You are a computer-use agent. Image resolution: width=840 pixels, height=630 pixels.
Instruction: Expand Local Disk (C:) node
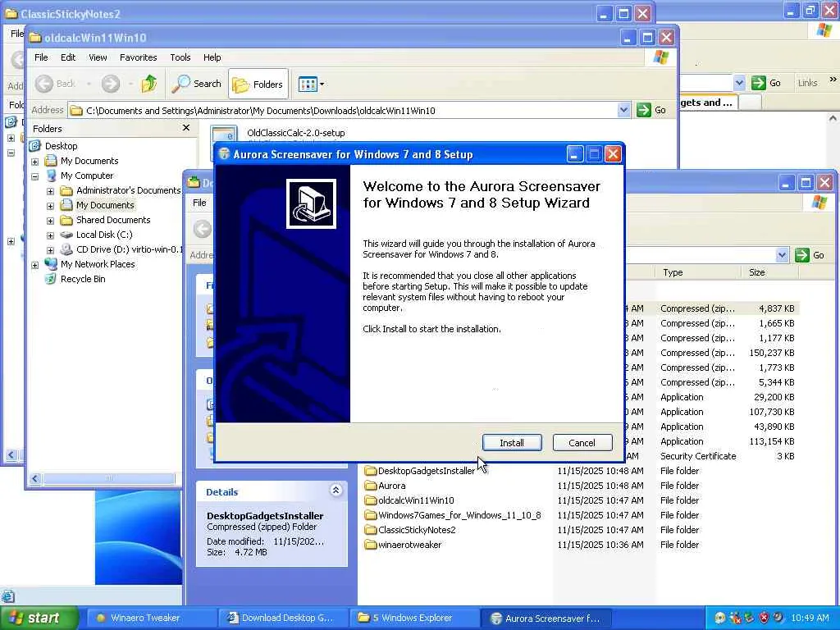coord(50,235)
